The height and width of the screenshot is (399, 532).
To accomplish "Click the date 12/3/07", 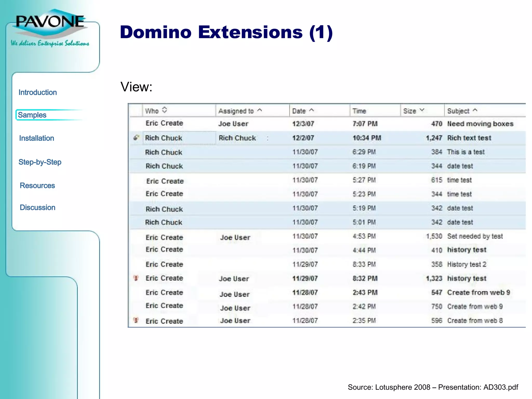I will (303, 124).
